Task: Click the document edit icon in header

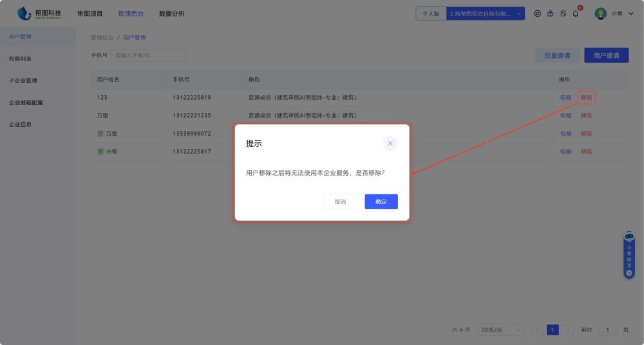Action: coord(563,14)
